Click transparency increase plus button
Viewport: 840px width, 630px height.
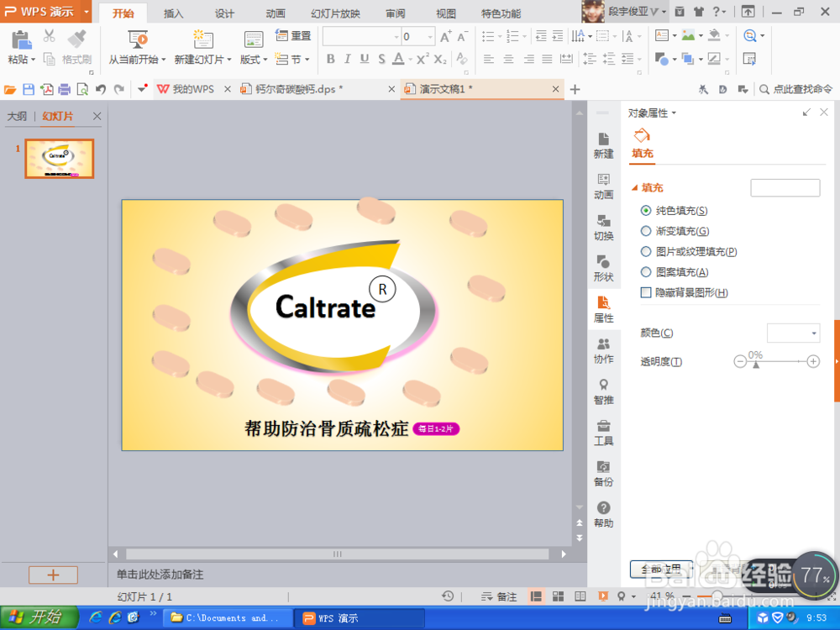coord(813,361)
